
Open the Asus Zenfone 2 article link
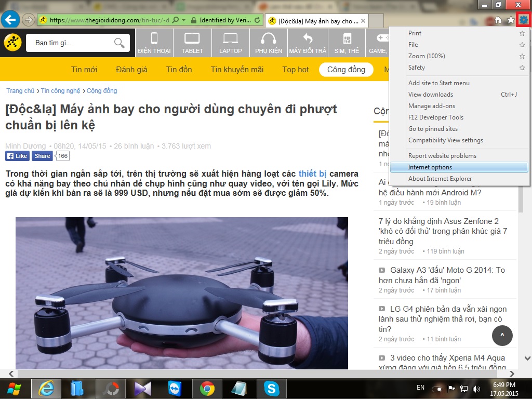[443, 231]
